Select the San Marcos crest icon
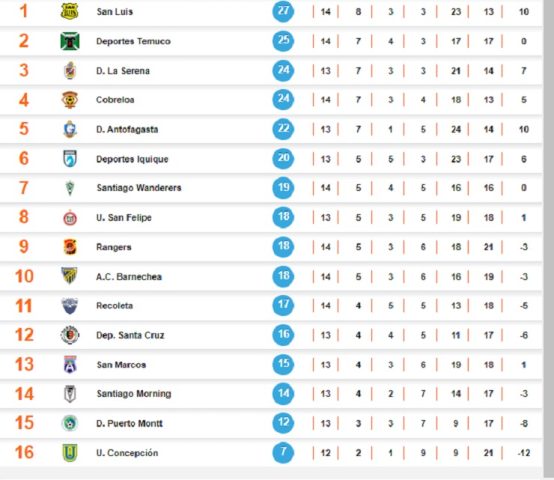554x480 pixels. (70, 365)
